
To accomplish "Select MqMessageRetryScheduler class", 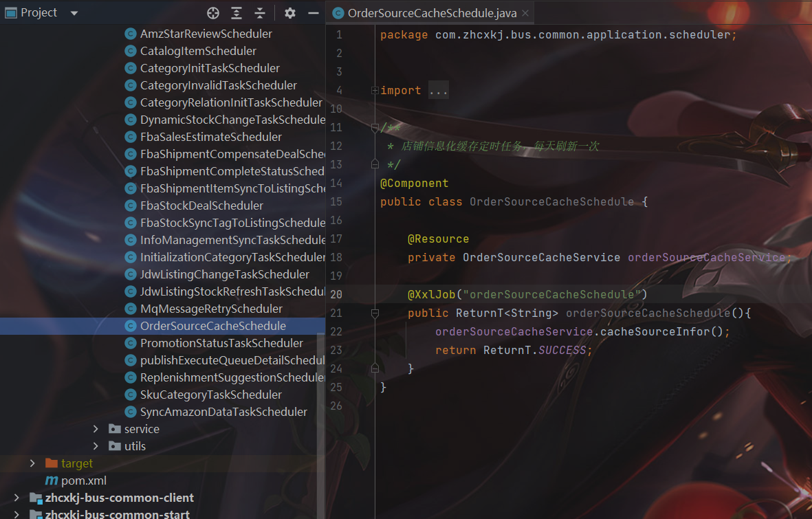I will [211, 309].
